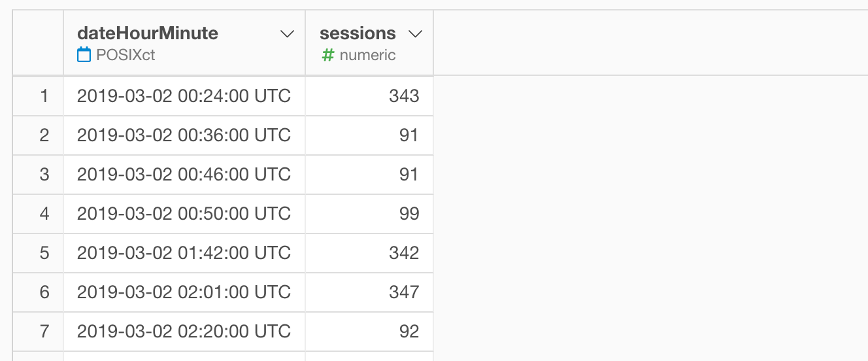This screenshot has width=868, height=361.
Task: Select row number 2
Action: (38, 135)
